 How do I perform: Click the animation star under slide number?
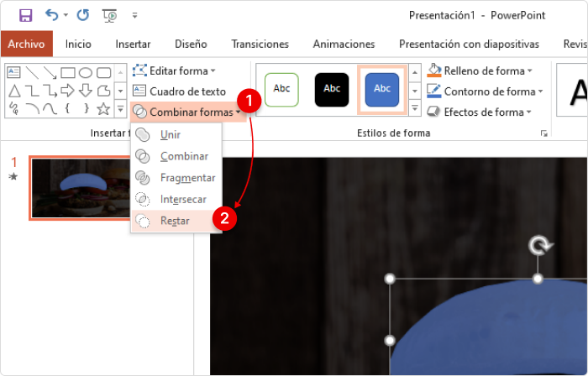13,176
